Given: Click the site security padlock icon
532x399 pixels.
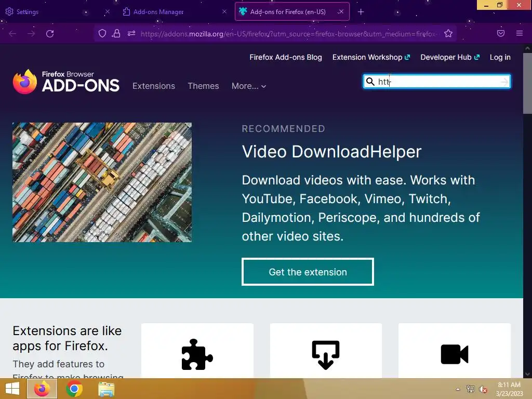Looking at the screenshot, I should pos(116,33).
